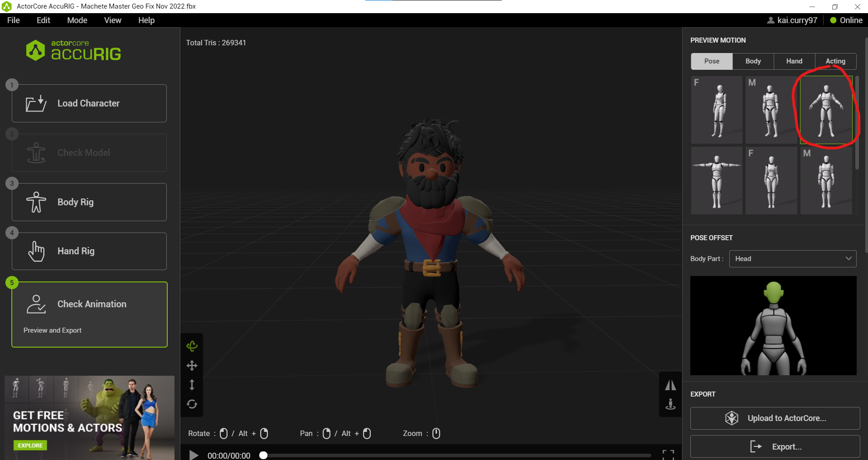Click the Export button
This screenshot has width=868, height=460.
coord(775,447)
